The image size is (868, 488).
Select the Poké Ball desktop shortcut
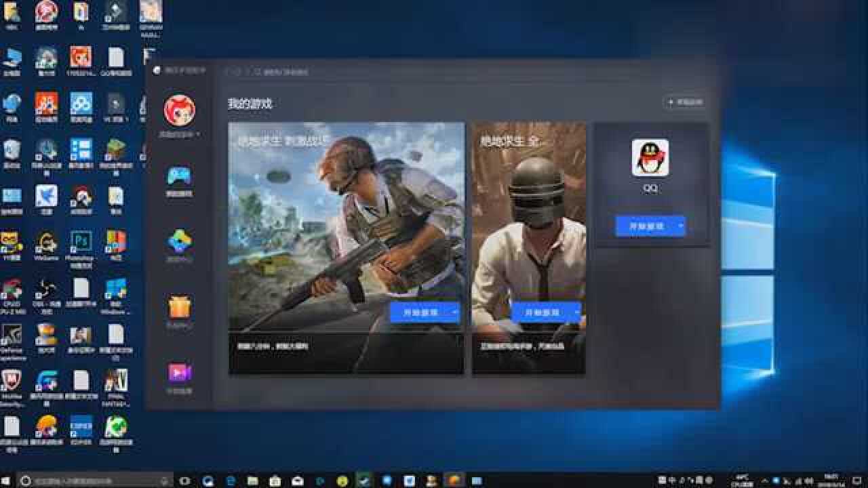point(81,199)
